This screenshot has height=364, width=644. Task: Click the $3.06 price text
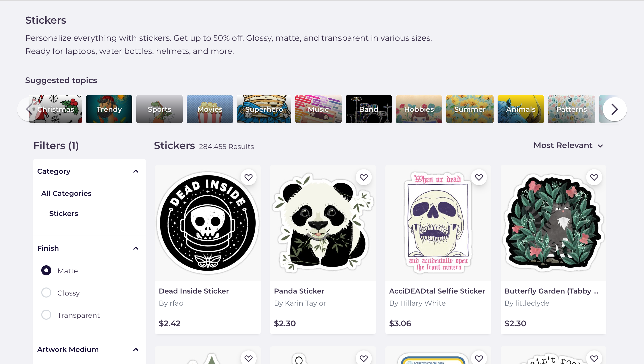click(400, 323)
